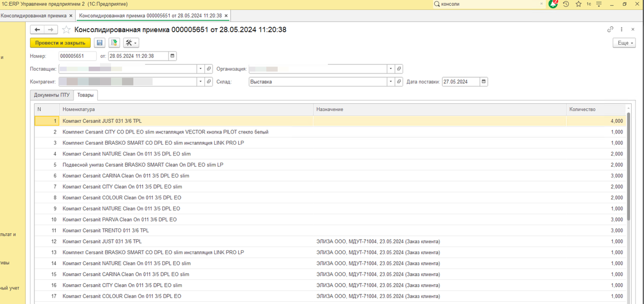The width and height of the screenshot is (644, 304).
Task: Select row 2 Комплект Cersanit CITY CO DPL
Action: (x=330, y=132)
